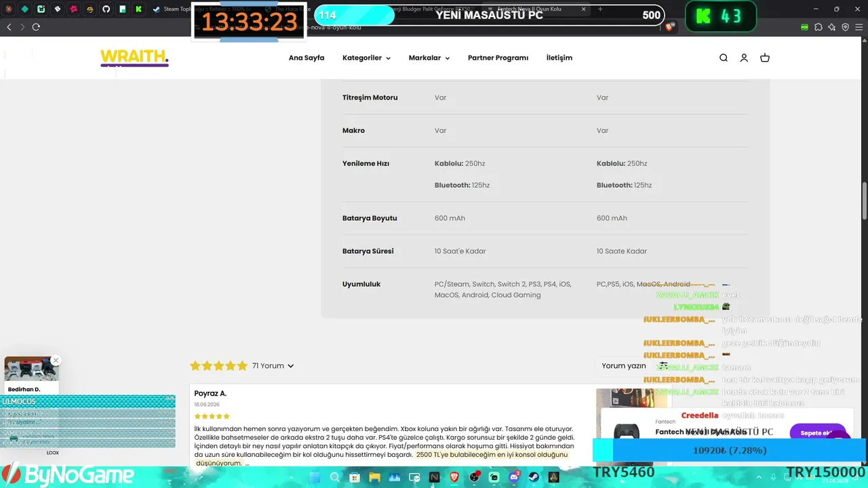Open the account login icon
This screenshot has width=868, height=488.
744,58
